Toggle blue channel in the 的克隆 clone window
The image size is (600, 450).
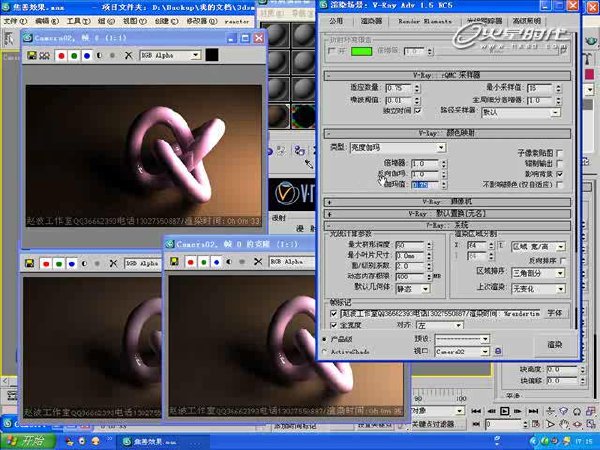(217, 262)
